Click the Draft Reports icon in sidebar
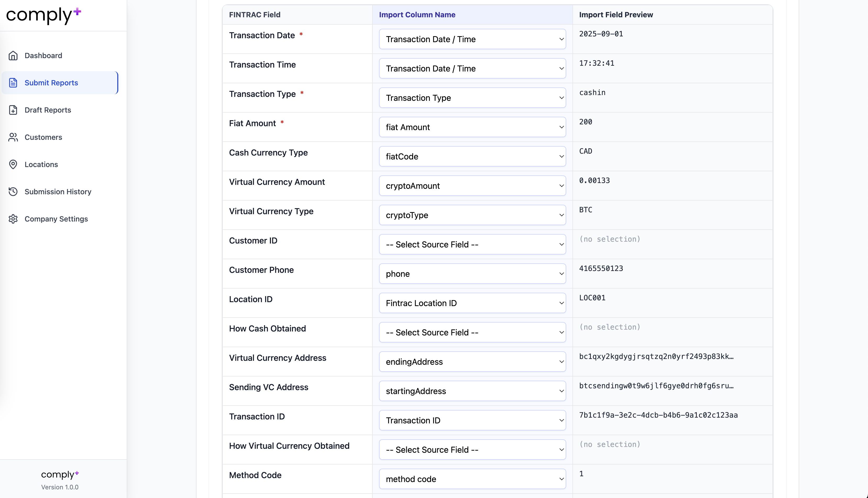Viewport: 868px width, 498px height. (13, 110)
